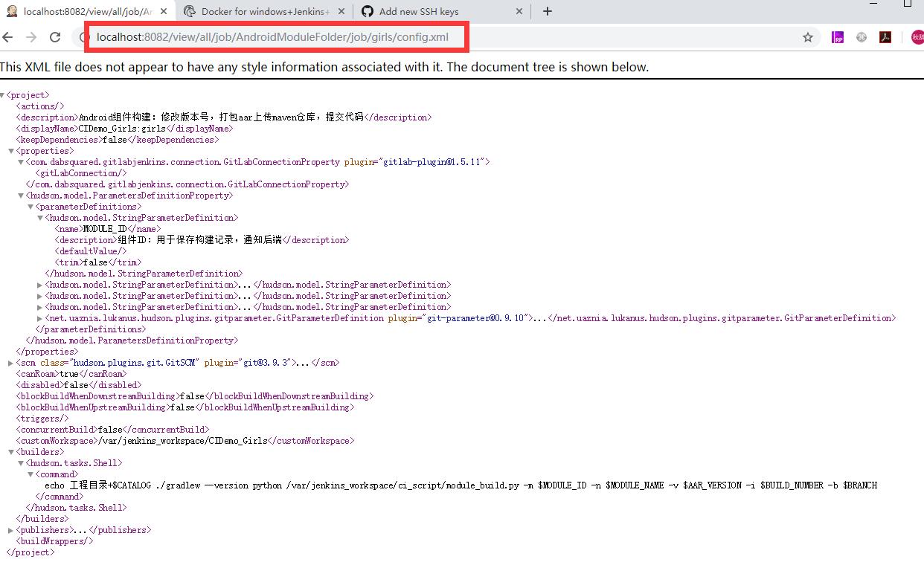Open the purple RP extension icon
Viewport: 924px width, 565px height.
tap(838, 37)
